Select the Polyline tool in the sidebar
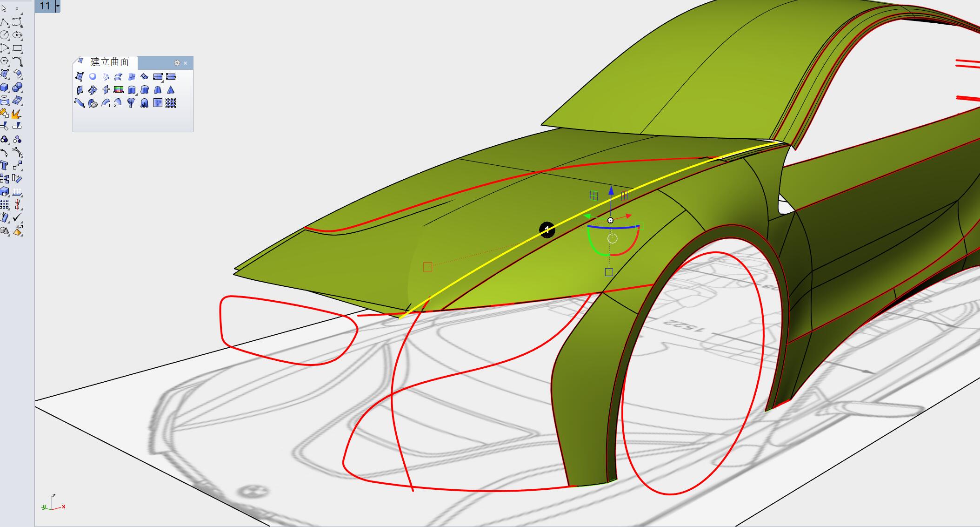 [x=4, y=22]
